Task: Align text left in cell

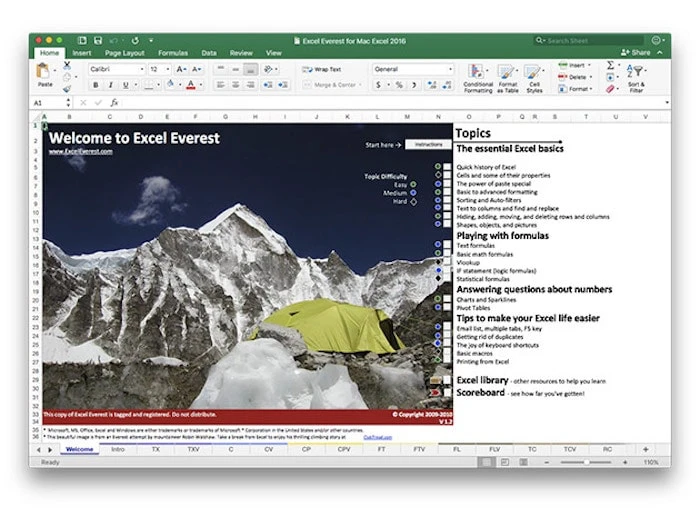Action: 221,84
